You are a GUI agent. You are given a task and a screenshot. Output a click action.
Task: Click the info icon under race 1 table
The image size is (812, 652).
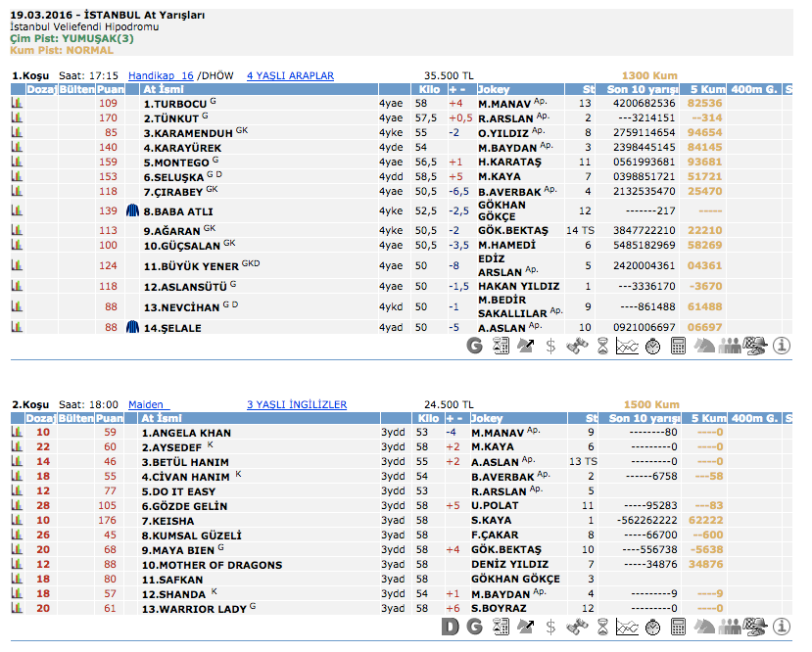[x=782, y=346]
